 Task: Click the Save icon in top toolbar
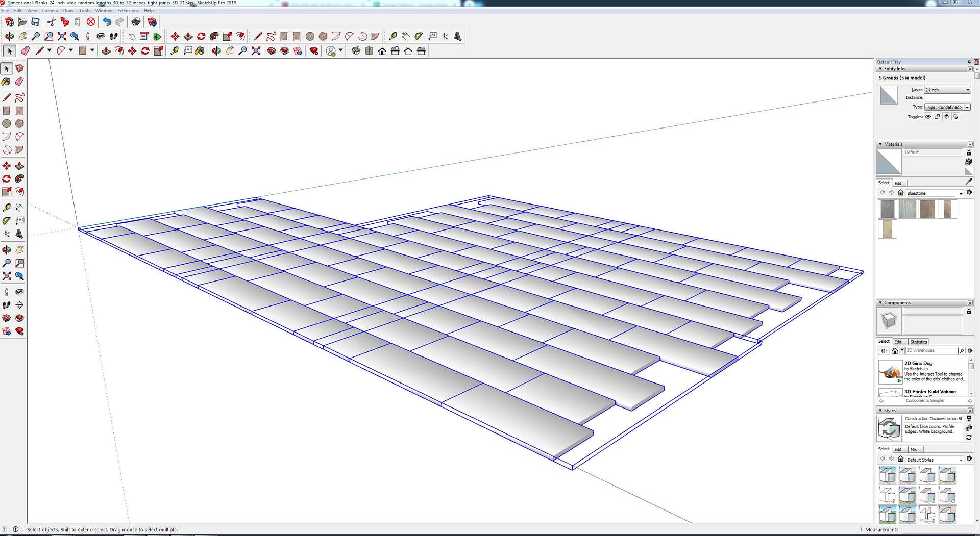pos(35,22)
